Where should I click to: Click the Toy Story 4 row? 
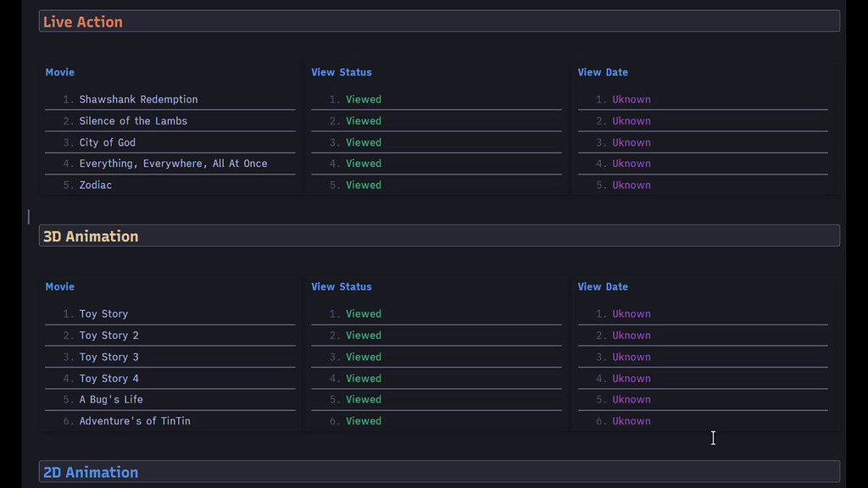(108, 378)
